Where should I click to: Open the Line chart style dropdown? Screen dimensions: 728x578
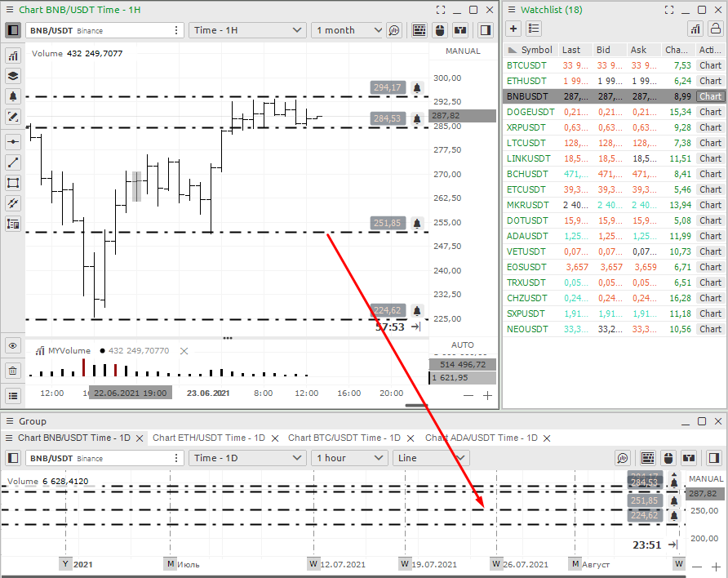(x=430, y=458)
